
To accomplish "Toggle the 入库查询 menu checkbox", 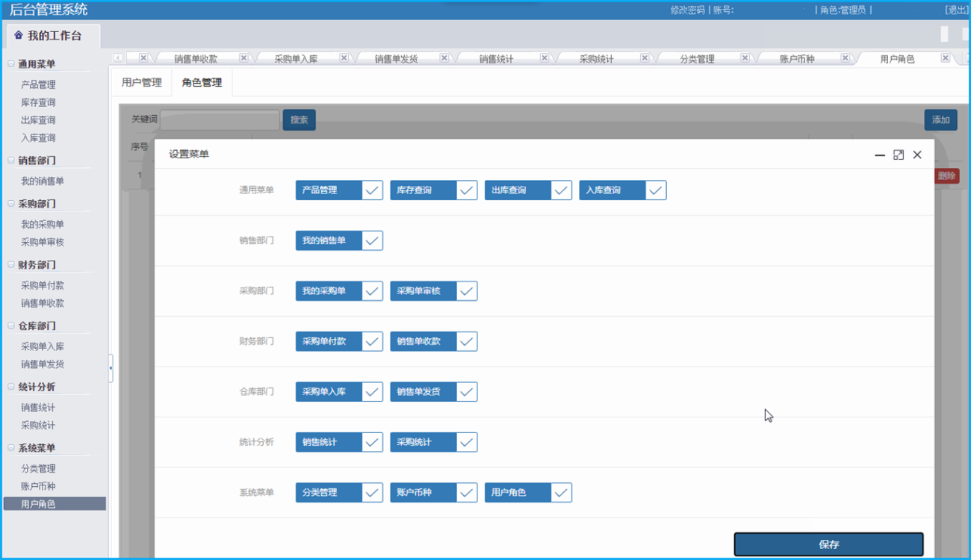I will [x=656, y=190].
